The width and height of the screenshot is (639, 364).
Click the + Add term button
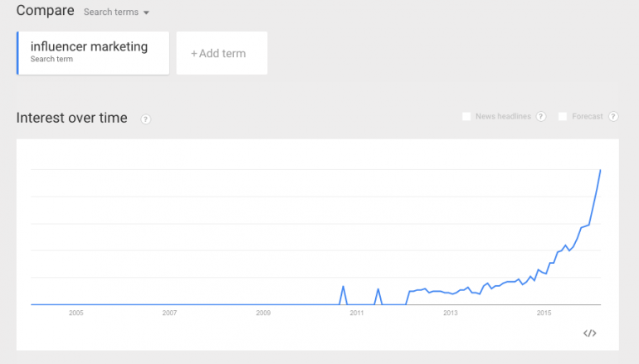pos(222,53)
